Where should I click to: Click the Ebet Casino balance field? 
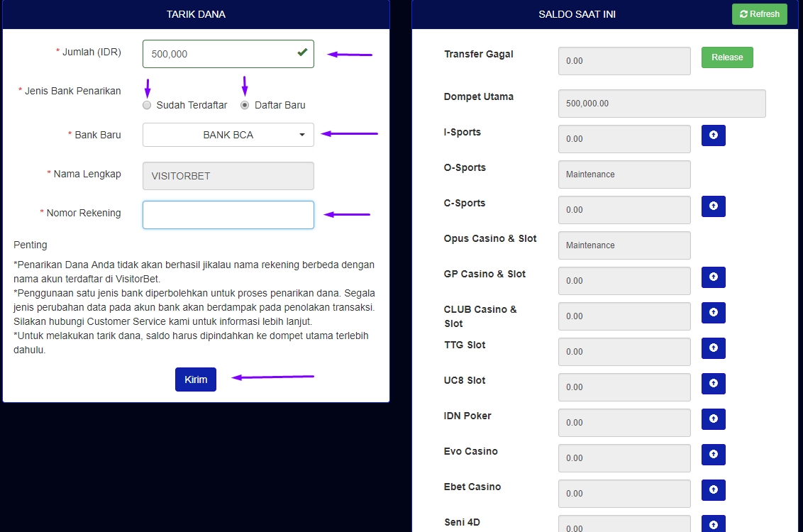point(624,494)
